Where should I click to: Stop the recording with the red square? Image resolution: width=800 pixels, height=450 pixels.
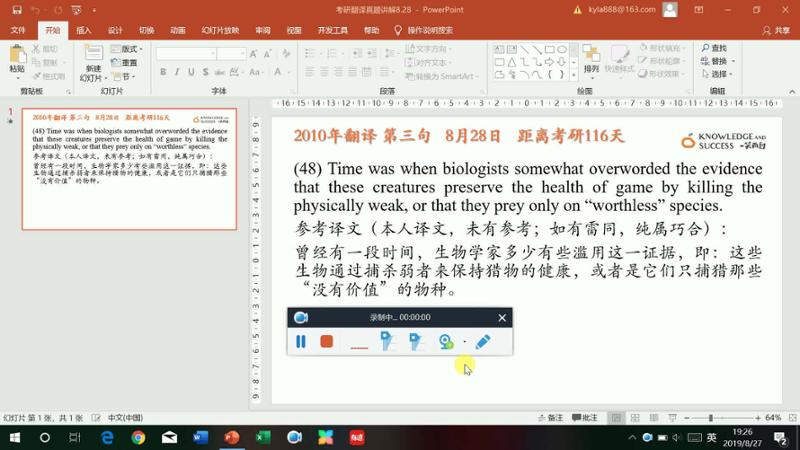pyautogui.click(x=326, y=341)
